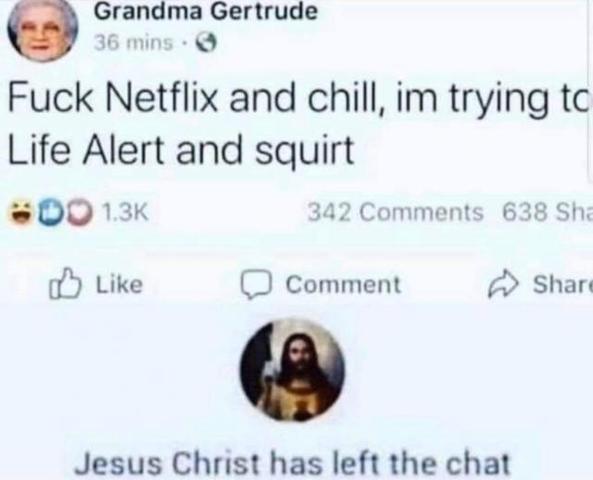Click the public globe privacy icon
The width and height of the screenshot is (593, 480).
tap(206, 44)
